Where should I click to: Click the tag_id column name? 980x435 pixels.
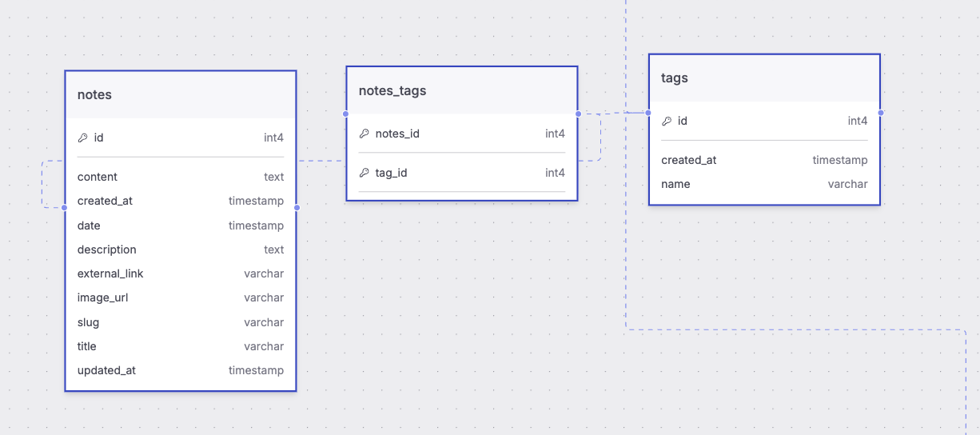coord(391,173)
